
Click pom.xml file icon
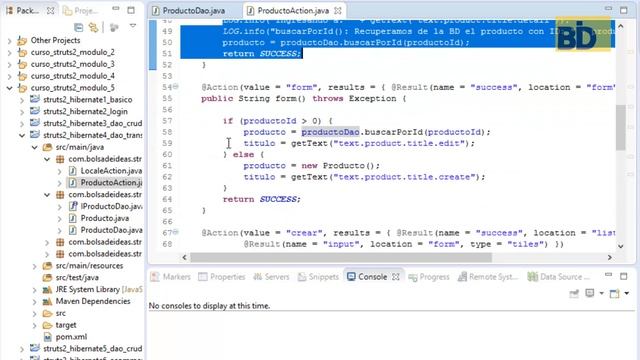click(x=47, y=337)
